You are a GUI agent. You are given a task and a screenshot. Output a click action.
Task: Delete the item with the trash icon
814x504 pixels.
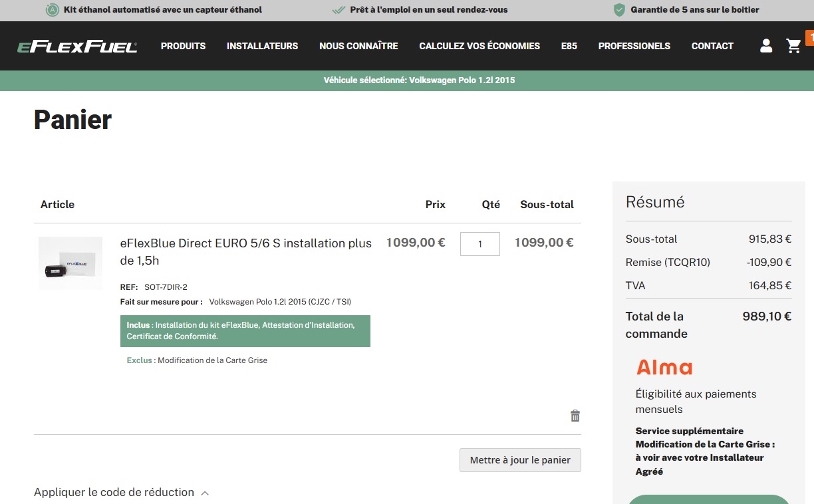[x=575, y=416]
